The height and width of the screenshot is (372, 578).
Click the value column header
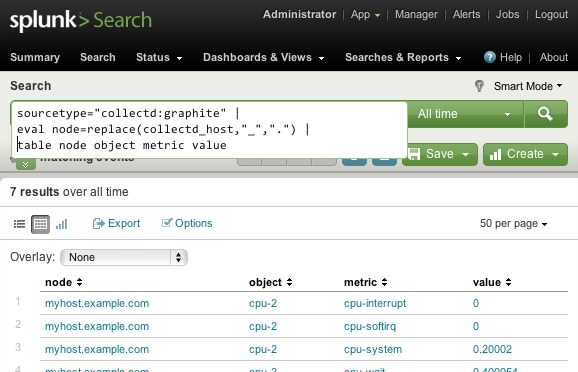click(x=487, y=282)
